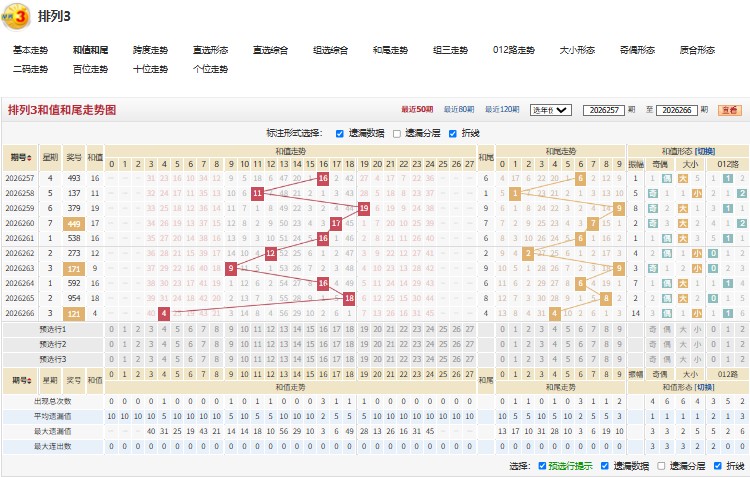The image size is (750, 477).
Task: Toggle bottom 折线 checkbox
Action: point(717,466)
